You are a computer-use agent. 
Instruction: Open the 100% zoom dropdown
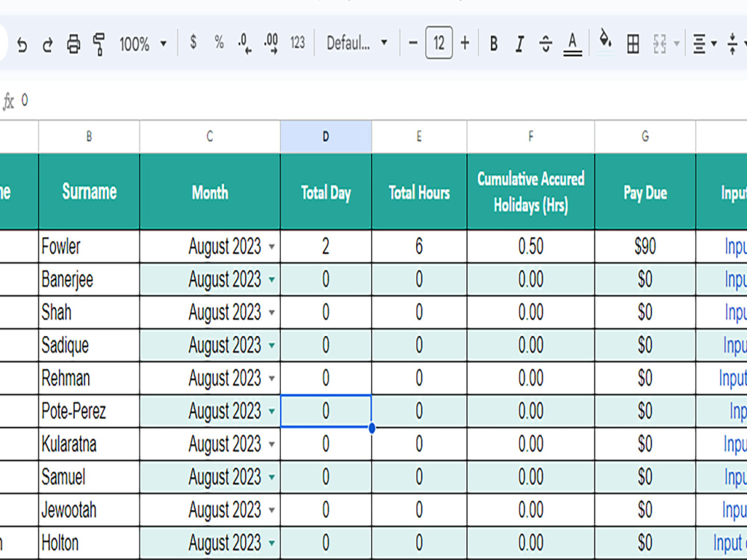point(143,44)
